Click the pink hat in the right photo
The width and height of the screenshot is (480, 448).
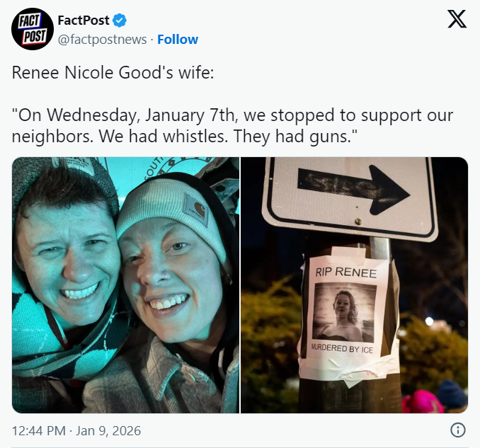(423, 402)
